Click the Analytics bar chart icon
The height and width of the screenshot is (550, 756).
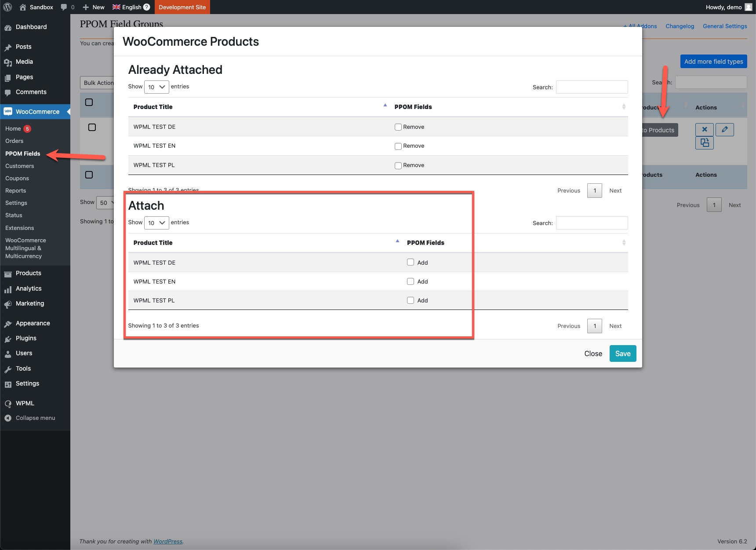tap(8, 289)
